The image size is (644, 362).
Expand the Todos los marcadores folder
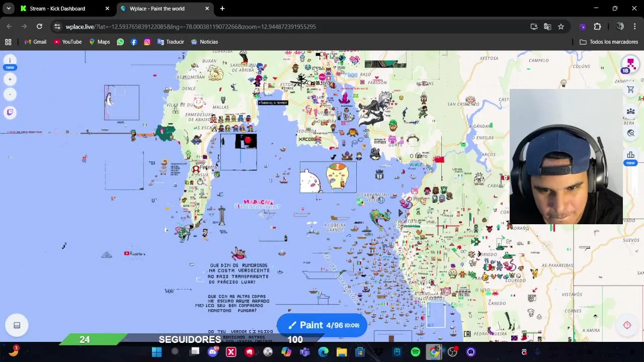pyautogui.click(x=609, y=42)
